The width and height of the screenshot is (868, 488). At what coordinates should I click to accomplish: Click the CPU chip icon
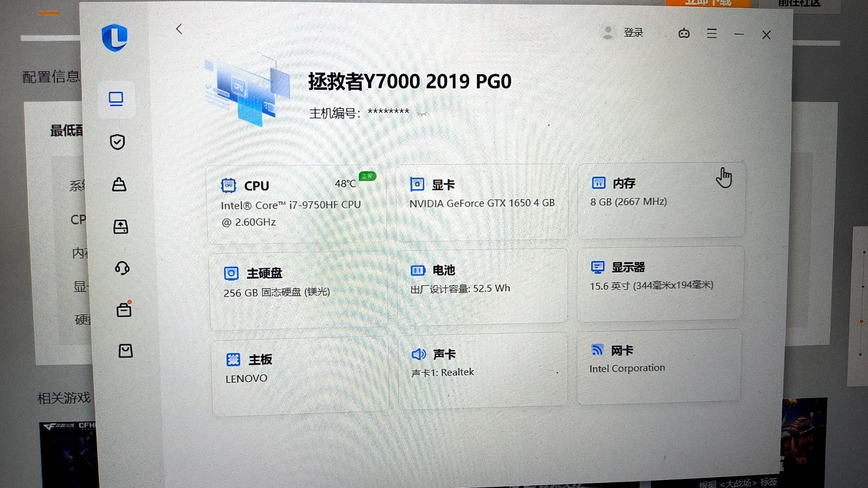pyautogui.click(x=228, y=185)
